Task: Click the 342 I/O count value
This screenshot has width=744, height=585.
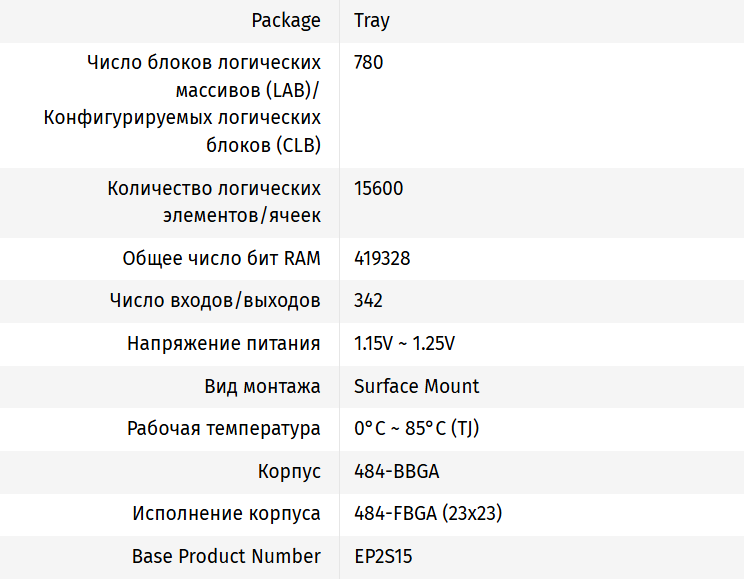Action: pos(369,301)
